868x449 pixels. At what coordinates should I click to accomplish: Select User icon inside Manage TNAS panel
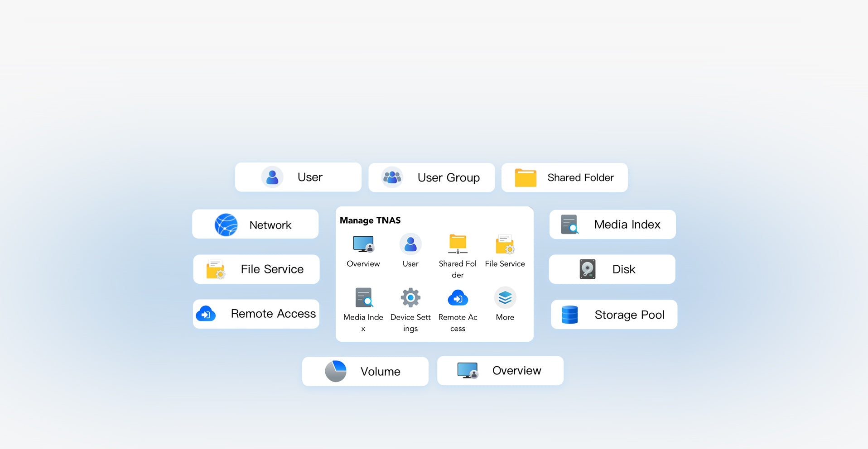pyautogui.click(x=410, y=245)
